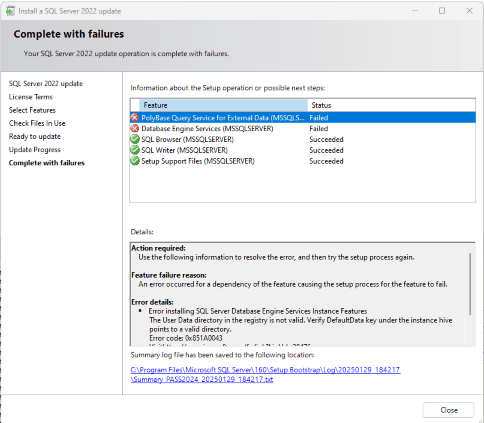
Task: Select the SQL Browser (MSSQLSERVER) row
Action: pos(303,139)
